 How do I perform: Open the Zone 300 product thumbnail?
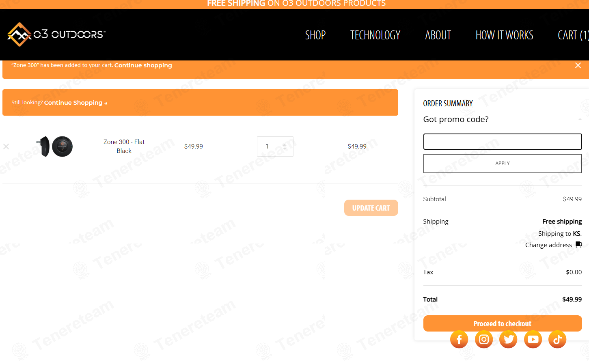point(54,146)
